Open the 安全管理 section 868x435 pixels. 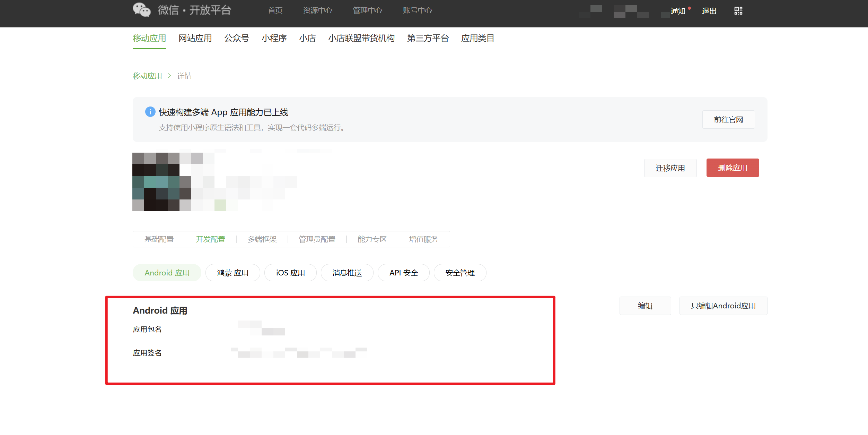tap(460, 273)
